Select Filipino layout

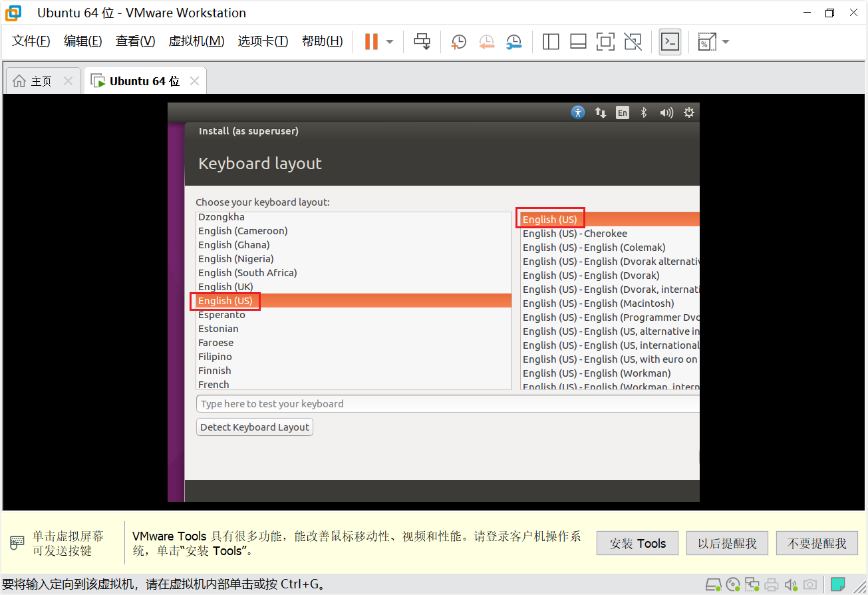(x=354, y=357)
